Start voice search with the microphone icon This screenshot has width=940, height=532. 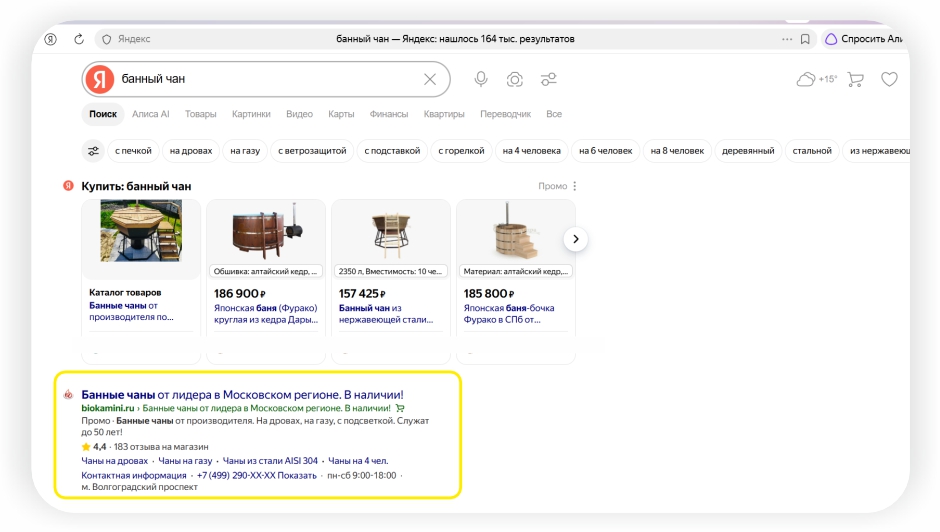pyautogui.click(x=481, y=79)
